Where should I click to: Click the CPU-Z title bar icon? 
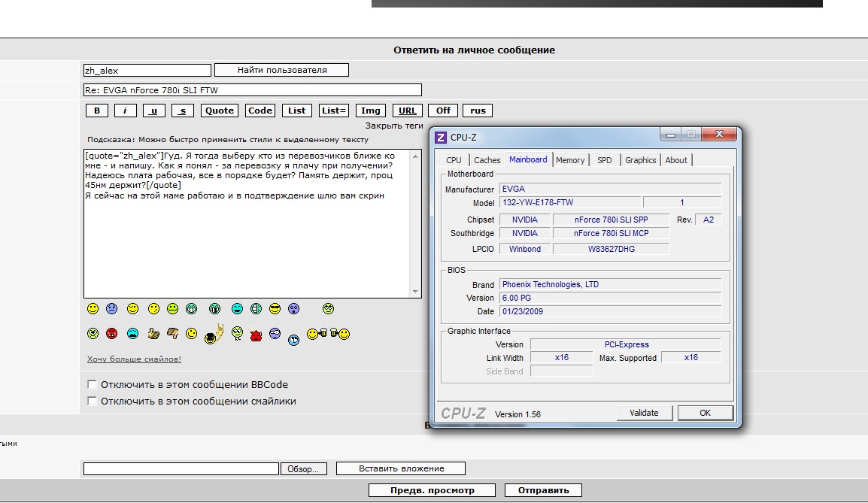click(441, 137)
